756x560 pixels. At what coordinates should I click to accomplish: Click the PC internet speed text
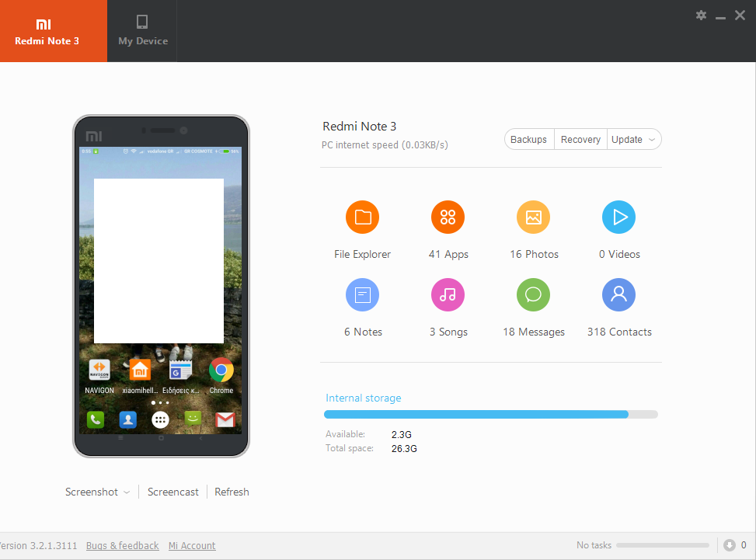(385, 145)
